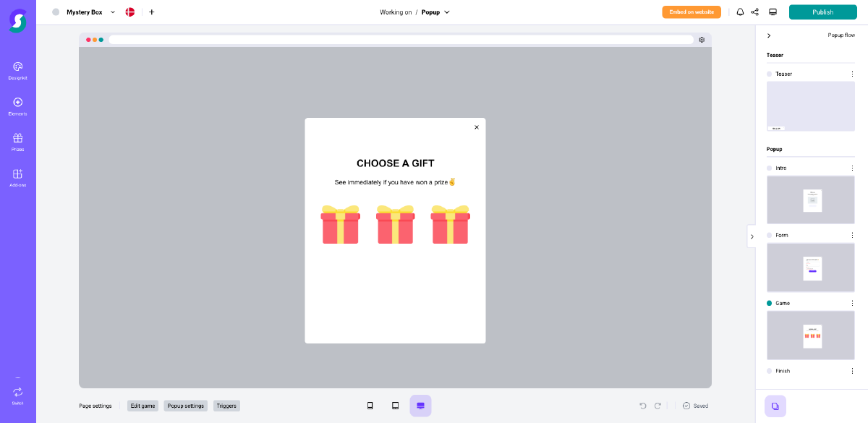Click the Danish flag language selector
The height and width of the screenshot is (423, 868).
pos(129,12)
